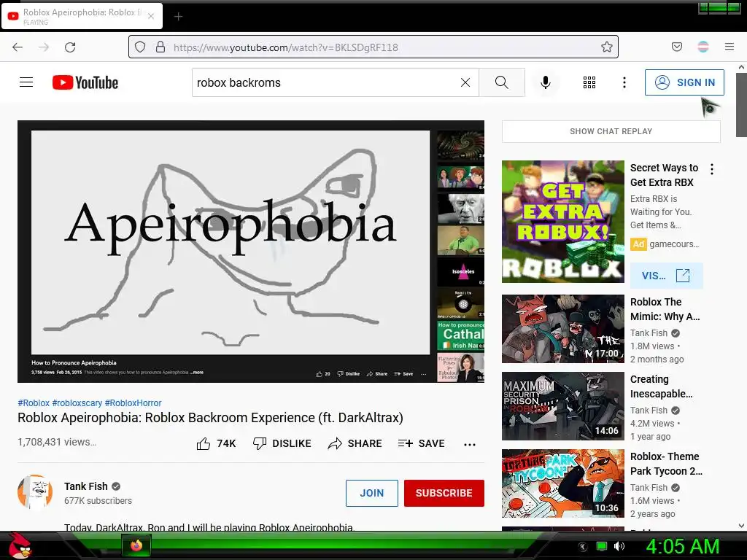The image size is (747, 560).
Task: Click the #robloxscary hashtag
Action: click(77, 402)
